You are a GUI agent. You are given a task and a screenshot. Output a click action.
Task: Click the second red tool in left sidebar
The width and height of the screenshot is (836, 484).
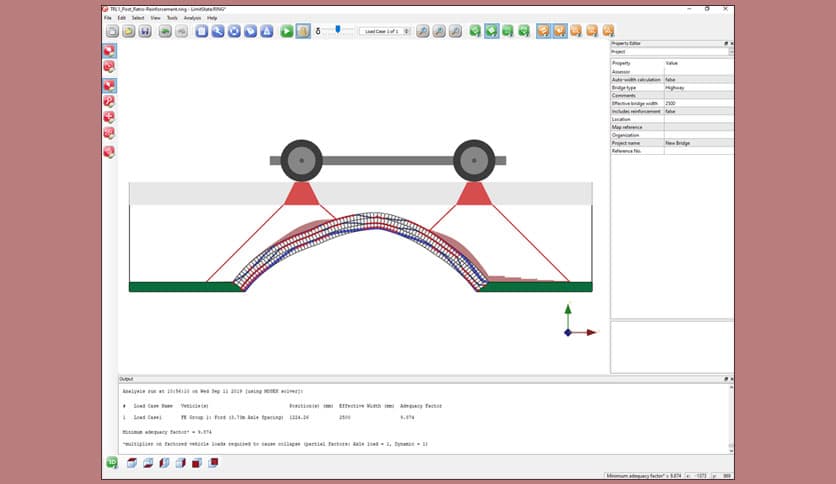[109, 67]
